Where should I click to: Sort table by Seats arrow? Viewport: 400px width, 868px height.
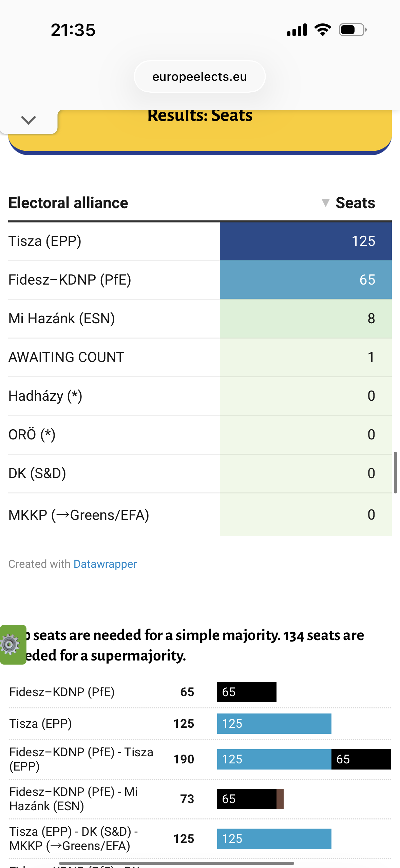(x=325, y=203)
